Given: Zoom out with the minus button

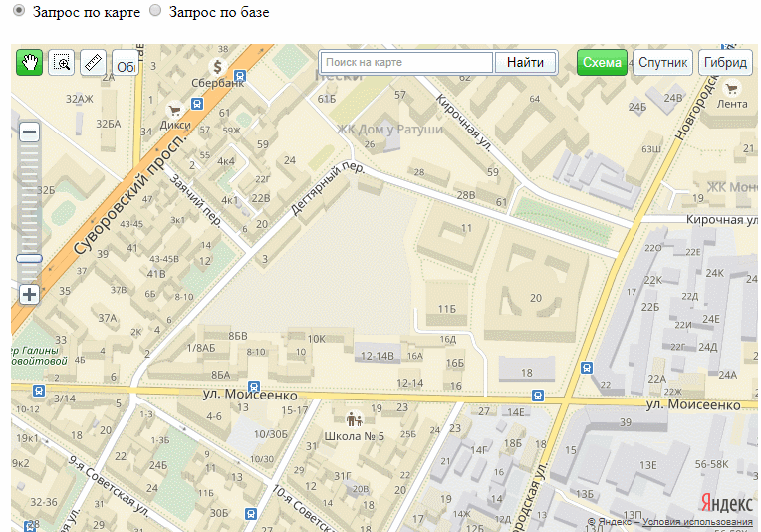Looking at the screenshot, I should coord(29,133).
